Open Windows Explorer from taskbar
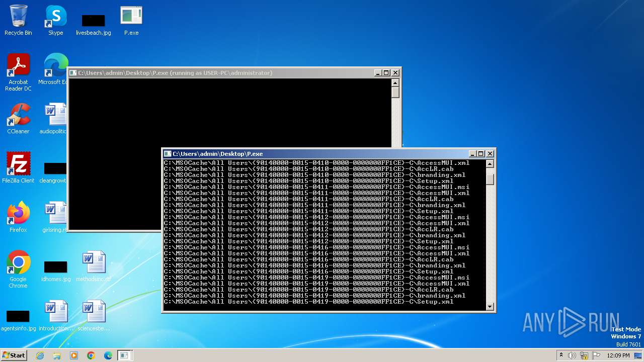This screenshot has height=362, width=644. tap(57, 355)
